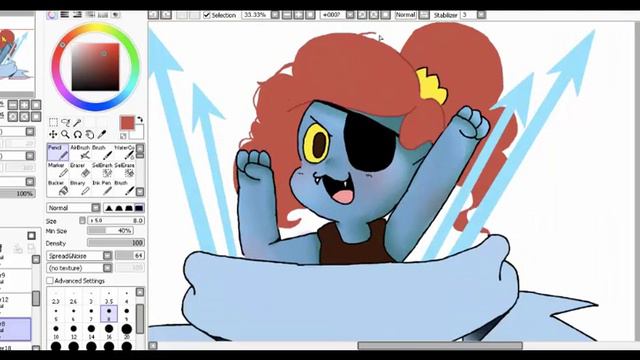Click the navigator canvas thumbnail
The height and width of the screenshot is (360, 640).
pos(17,54)
